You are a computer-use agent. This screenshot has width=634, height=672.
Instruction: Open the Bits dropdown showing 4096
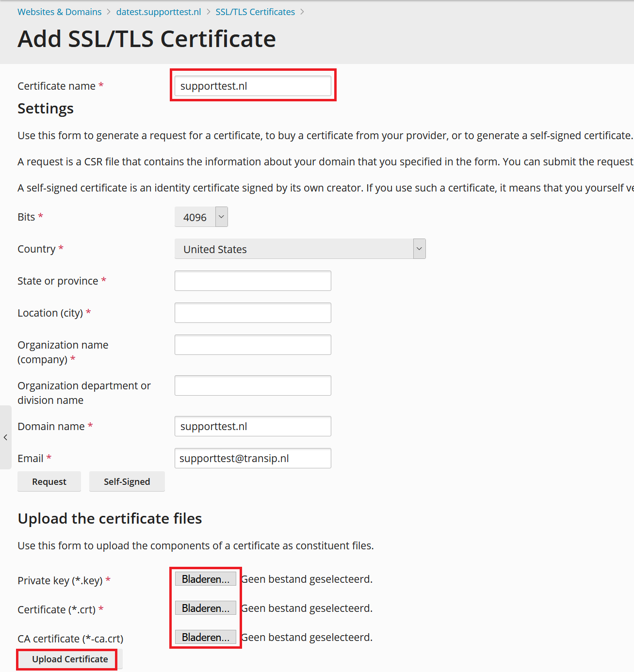[x=201, y=217]
